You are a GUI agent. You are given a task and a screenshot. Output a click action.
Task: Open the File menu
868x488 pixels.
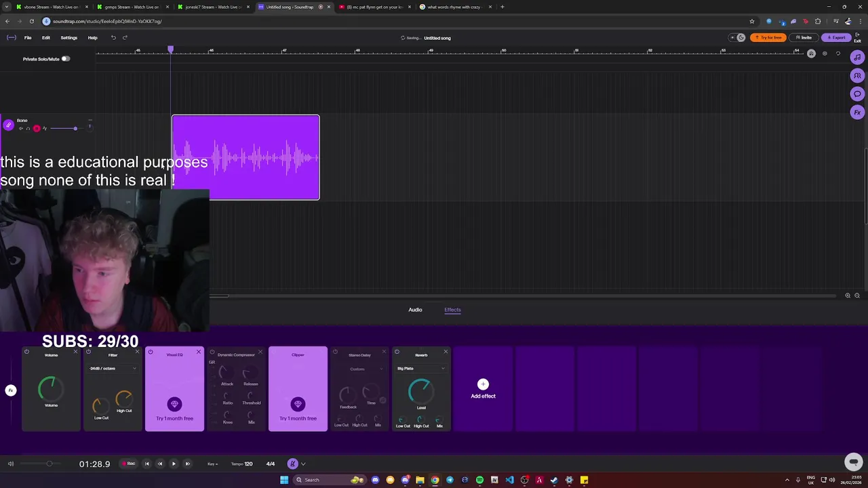point(28,38)
